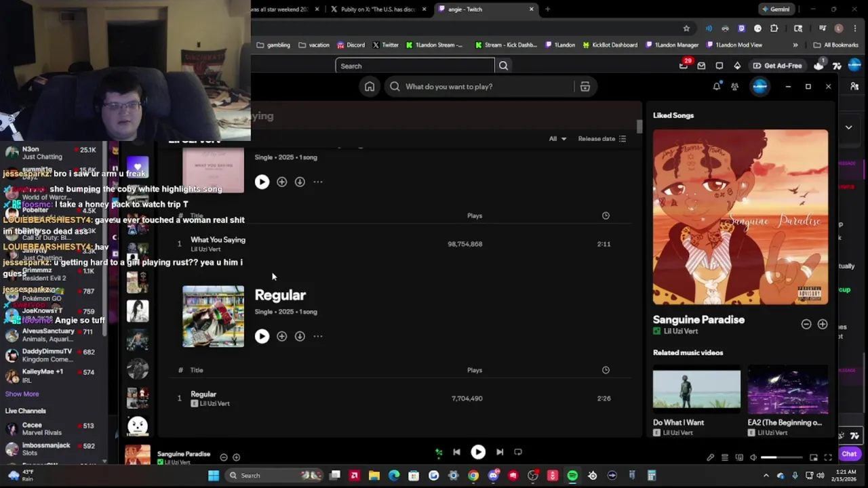
Task: Open Spotify Friend Activity icon
Action: coord(734,86)
